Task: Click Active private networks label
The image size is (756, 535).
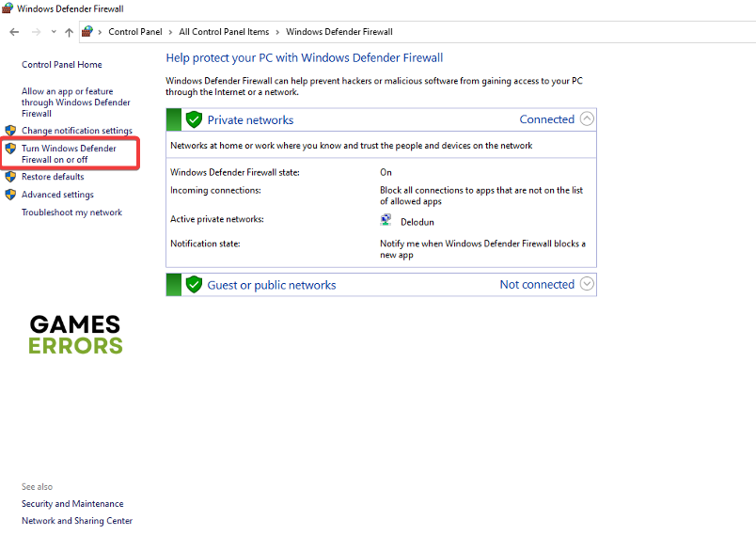Action: coord(217,219)
